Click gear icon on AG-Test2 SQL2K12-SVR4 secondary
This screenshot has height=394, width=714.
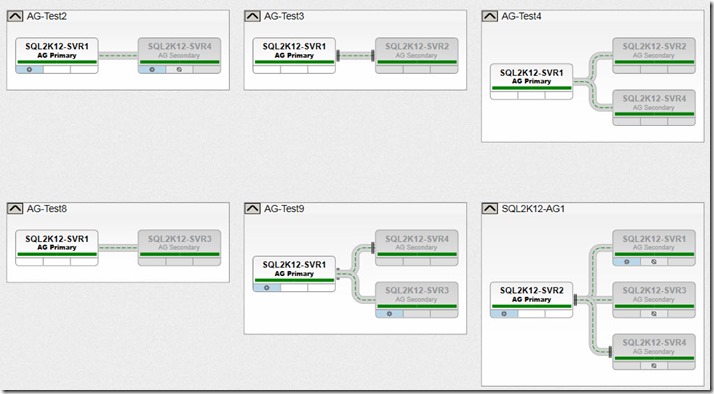click(152, 70)
